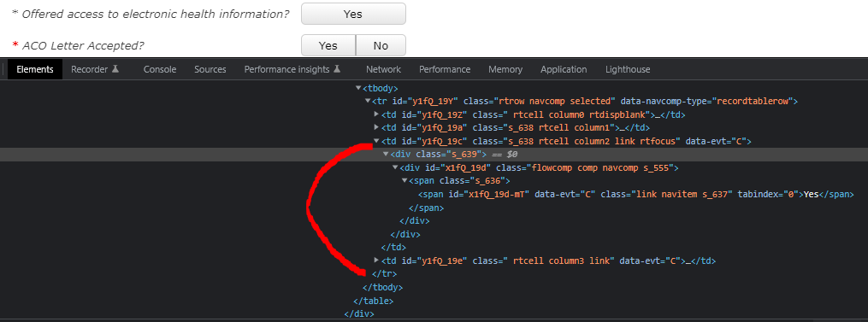Open the Application tab

[564, 69]
